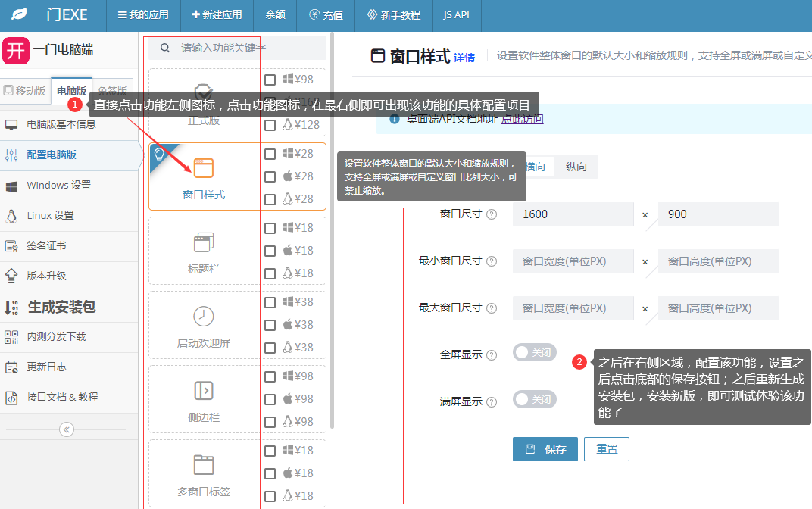Click the blue info icon near 桌面端API文档地址
Viewport: 812px width, 509px height.
click(x=395, y=119)
